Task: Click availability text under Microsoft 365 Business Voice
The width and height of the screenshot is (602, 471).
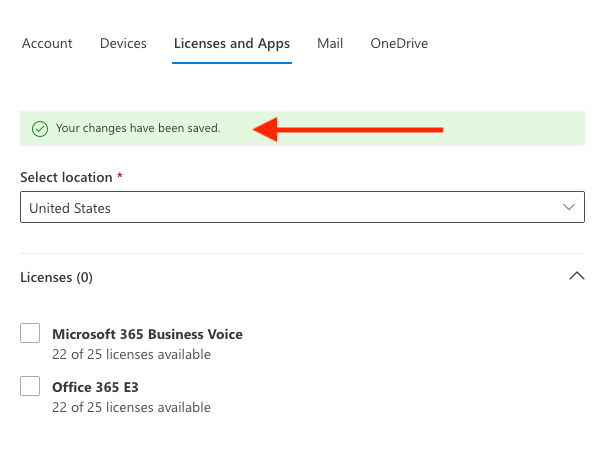Action: (x=131, y=354)
